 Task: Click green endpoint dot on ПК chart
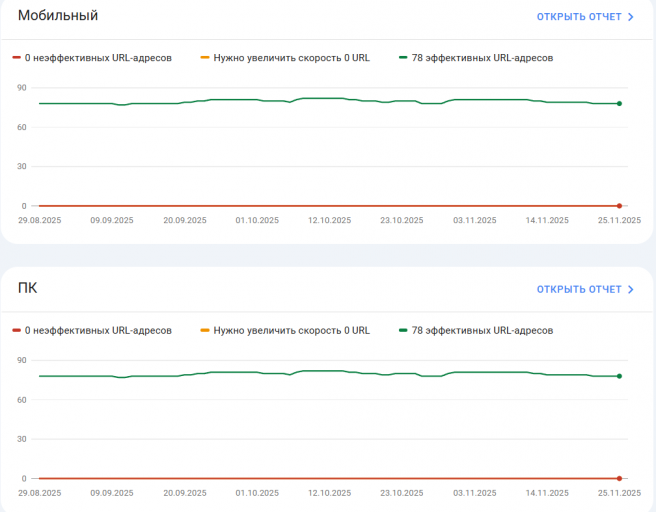620,376
